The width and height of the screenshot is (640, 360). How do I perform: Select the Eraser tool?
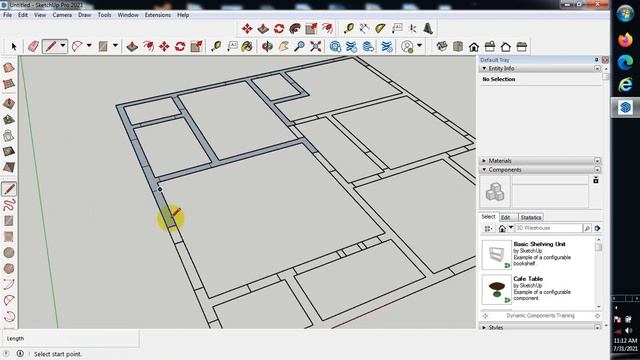click(33, 47)
